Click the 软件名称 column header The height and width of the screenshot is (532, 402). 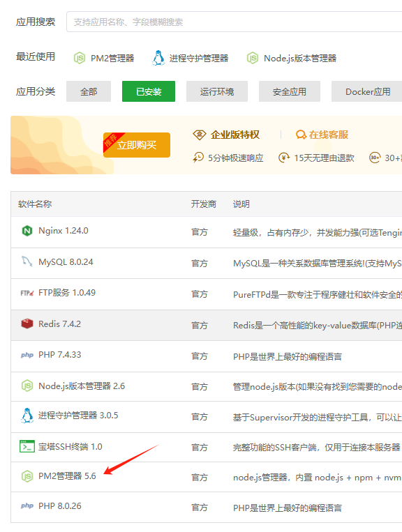click(35, 204)
